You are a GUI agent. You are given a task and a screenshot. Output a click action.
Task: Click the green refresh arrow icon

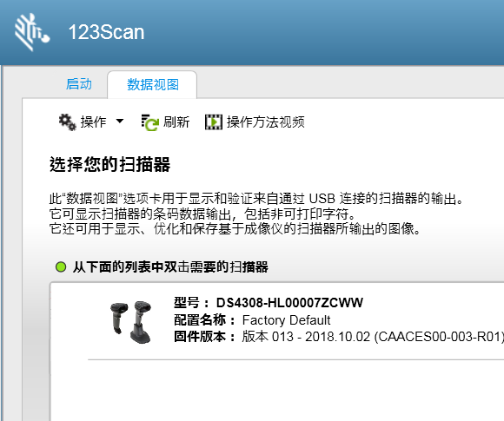149,122
